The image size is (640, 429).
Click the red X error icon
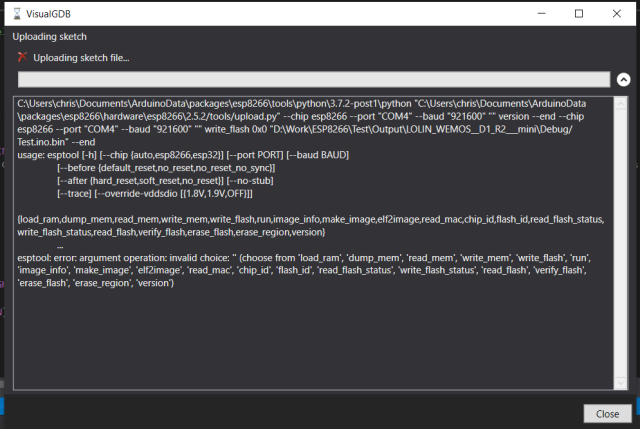point(22,57)
